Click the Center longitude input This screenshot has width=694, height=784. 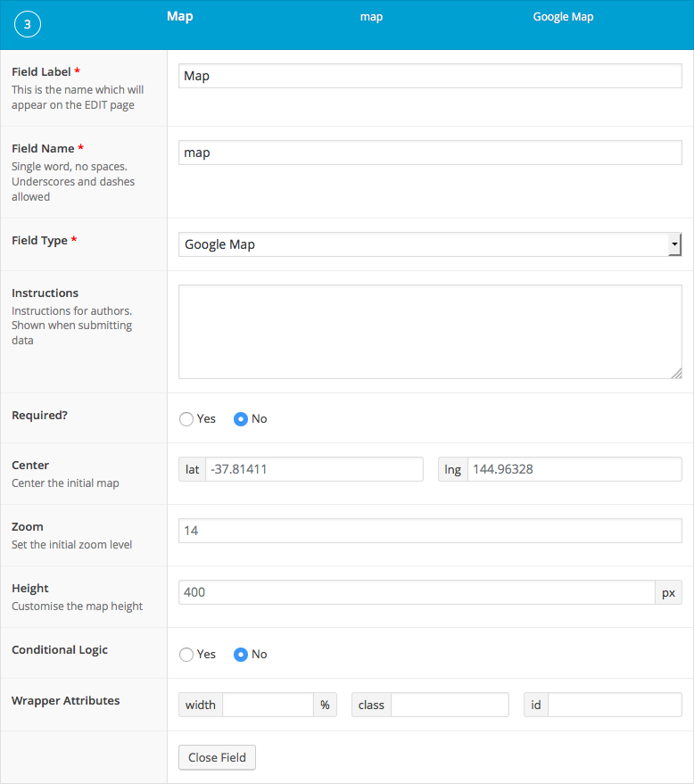[x=574, y=469]
